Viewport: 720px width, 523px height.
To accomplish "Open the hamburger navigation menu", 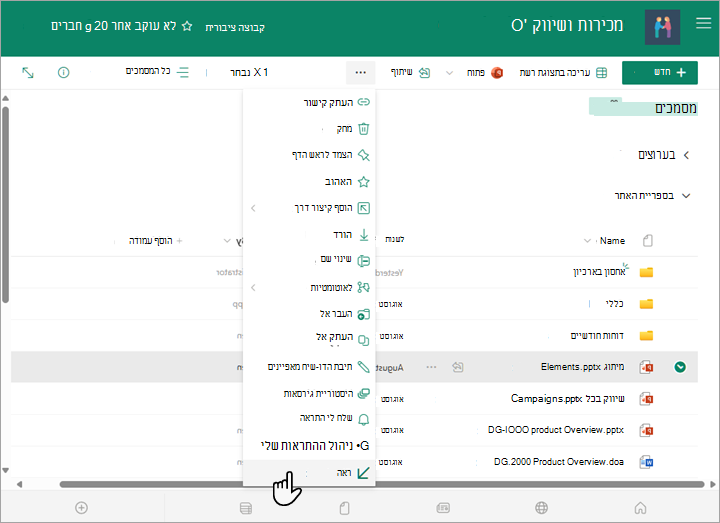I will [x=703, y=23].
